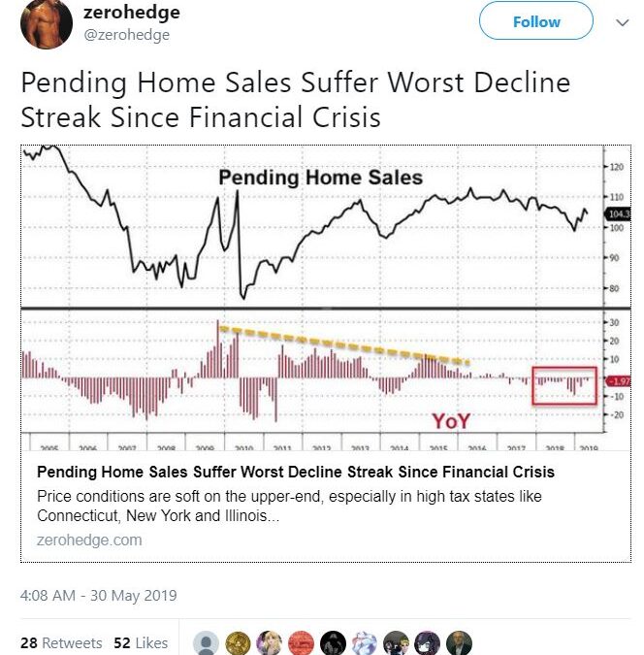Follow the zerohedge account
The height and width of the screenshot is (655, 644).
[536, 21]
